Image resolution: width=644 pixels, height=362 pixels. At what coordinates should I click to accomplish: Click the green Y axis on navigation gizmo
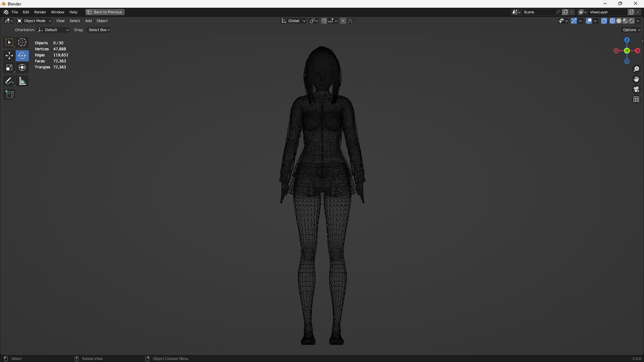coord(627,51)
